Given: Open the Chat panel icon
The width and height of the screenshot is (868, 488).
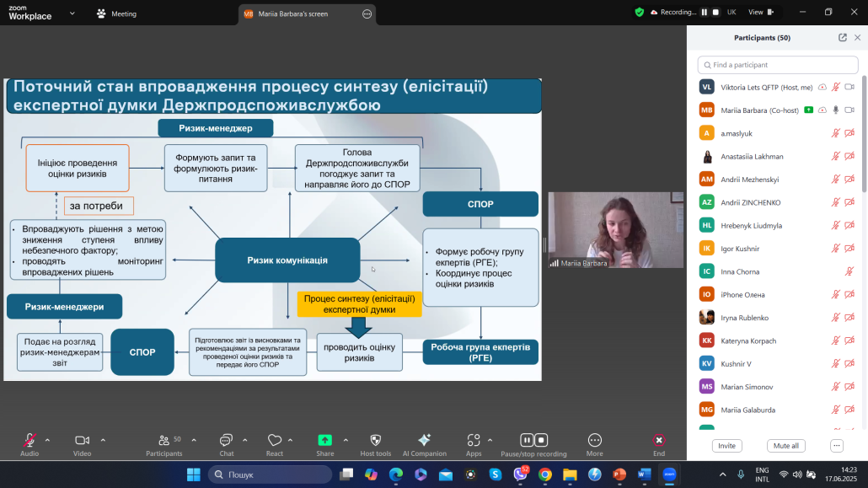Looking at the screenshot, I should pyautogui.click(x=226, y=440).
